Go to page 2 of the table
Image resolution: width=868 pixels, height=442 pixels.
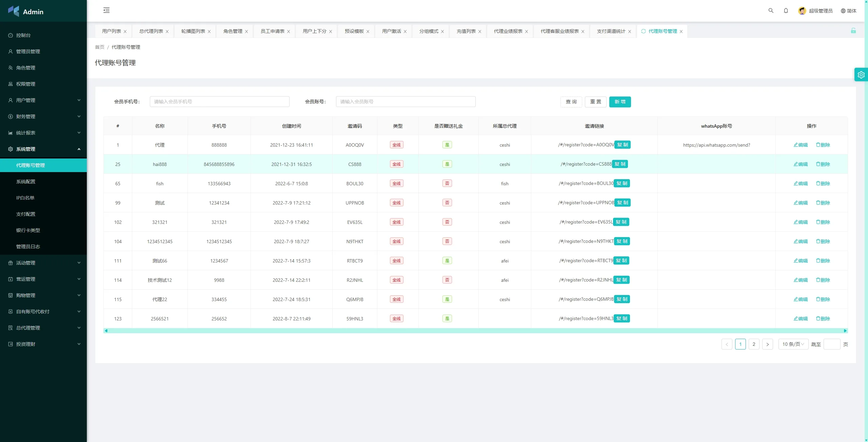[754, 344]
